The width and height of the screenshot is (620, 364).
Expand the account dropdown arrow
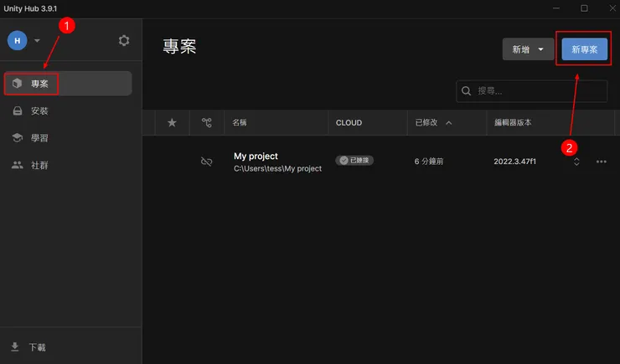pos(37,41)
